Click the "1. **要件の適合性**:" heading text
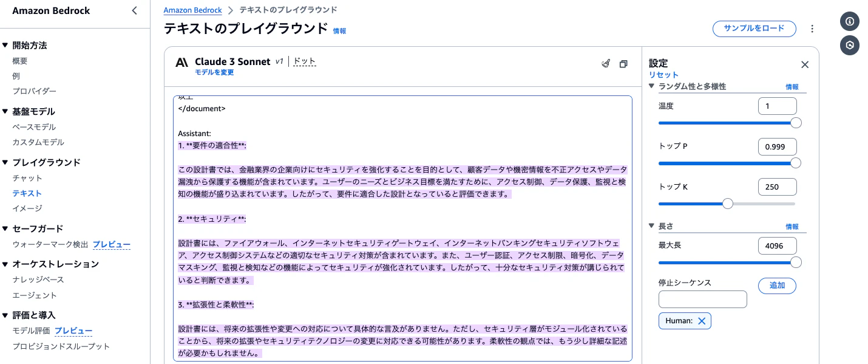Image resolution: width=868 pixels, height=364 pixels. coord(212,145)
